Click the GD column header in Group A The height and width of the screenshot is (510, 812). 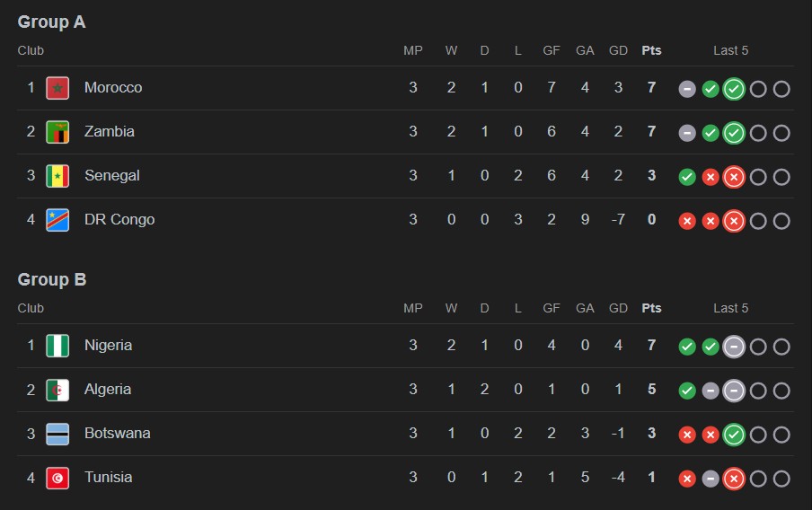(x=618, y=50)
